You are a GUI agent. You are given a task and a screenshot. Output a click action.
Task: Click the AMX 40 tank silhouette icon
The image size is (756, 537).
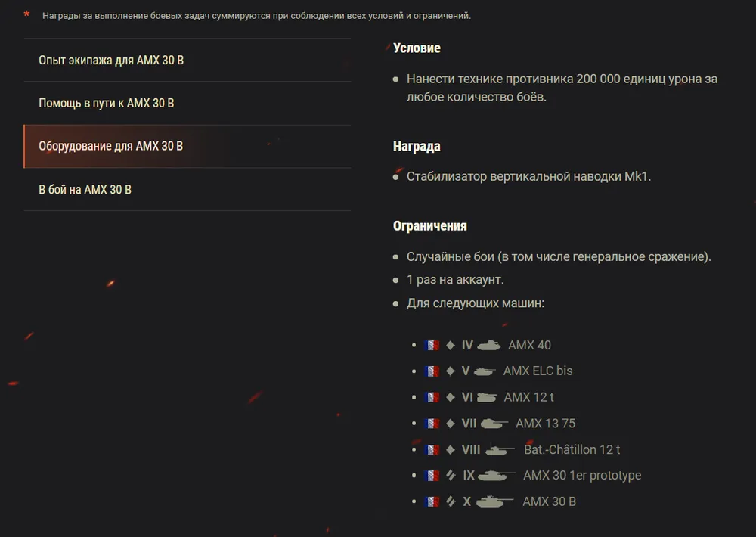point(488,345)
